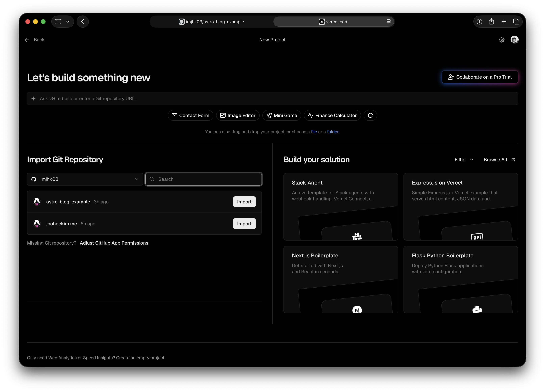The image size is (545, 392).
Task: Open Browse All templates
Action: 499,160
